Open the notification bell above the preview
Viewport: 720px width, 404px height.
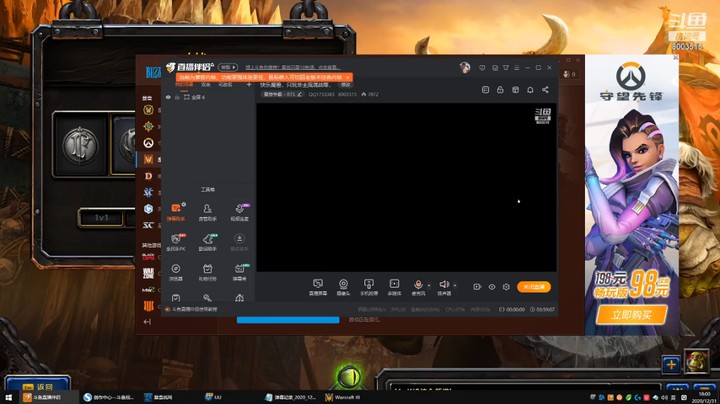tap(530, 90)
